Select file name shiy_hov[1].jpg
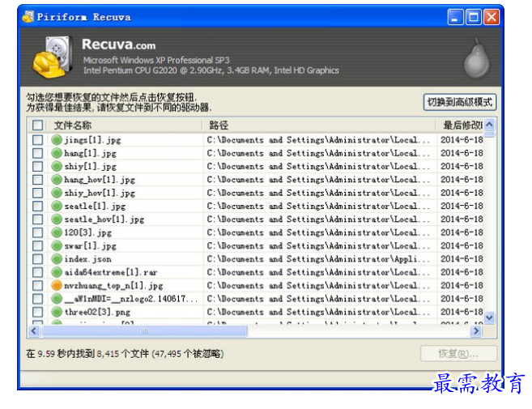Image resolution: width=532 pixels, height=409 pixels. click(x=100, y=193)
